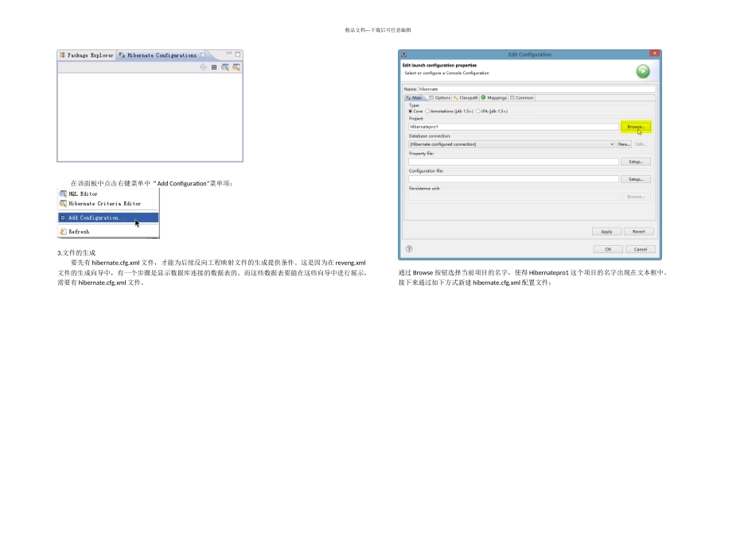This screenshot has width=756, height=535.
Task: Click the Add Configuration plus icon in toolbar
Action: click(x=214, y=67)
